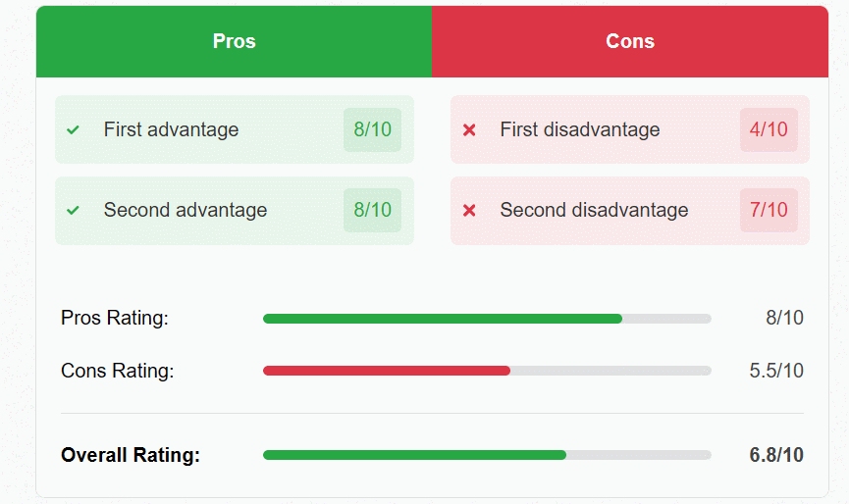Click the checkmark icon beside First advantage
The image size is (849, 504).
tap(73, 129)
